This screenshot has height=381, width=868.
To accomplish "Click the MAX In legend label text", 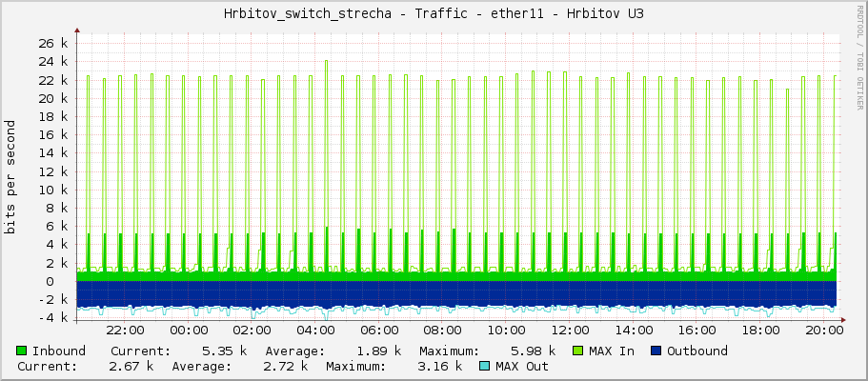I will click(x=612, y=351).
